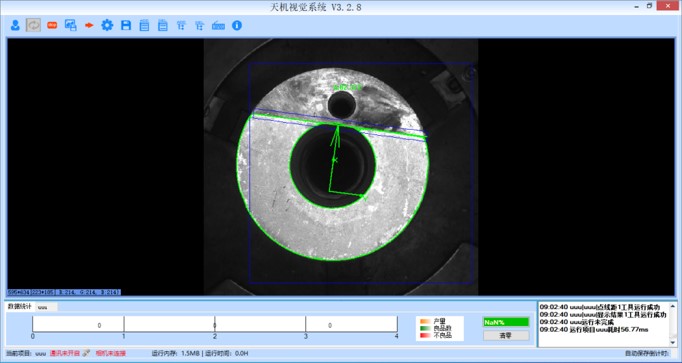The image size is (682, 363).
Task: Click the first document list icon
Action: tap(144, 25)
